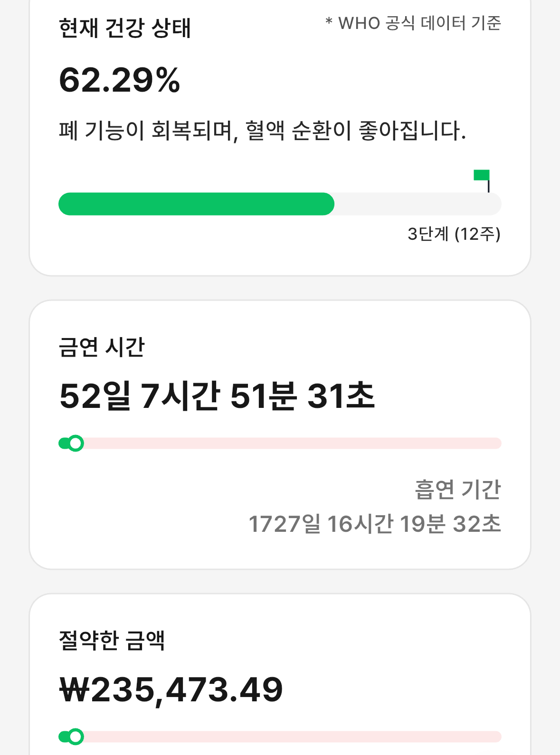Image resolution: width=560 pixels, height=755 pixels.
Task: Tap the WHO 공식 데이터 기준 note
Action: (413, 23)
